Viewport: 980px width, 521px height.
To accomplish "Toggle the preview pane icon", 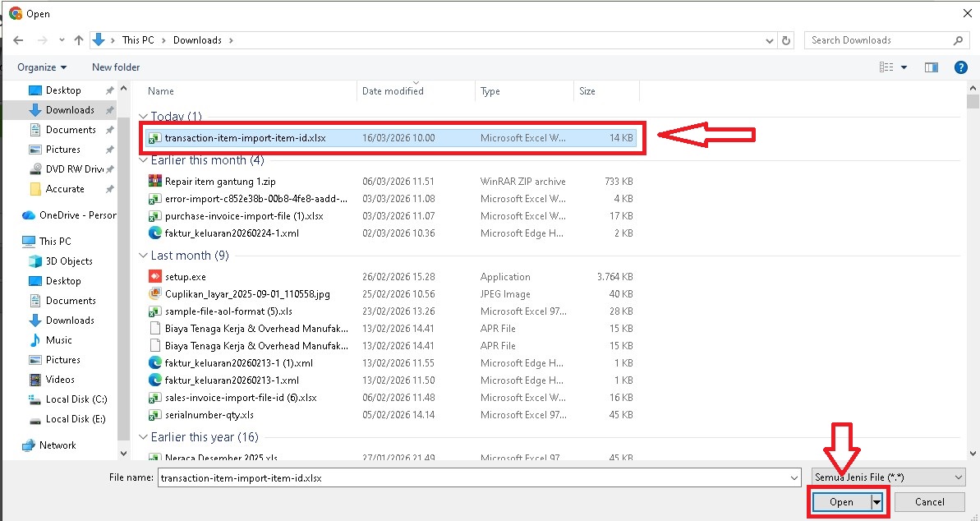I will 931,67.
